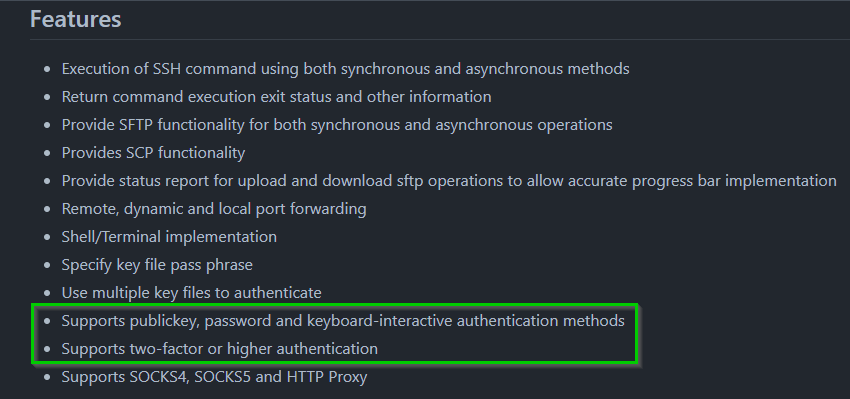
Task: Click the keyboard-interactive authentication methods line
Action: pos(343,321)
